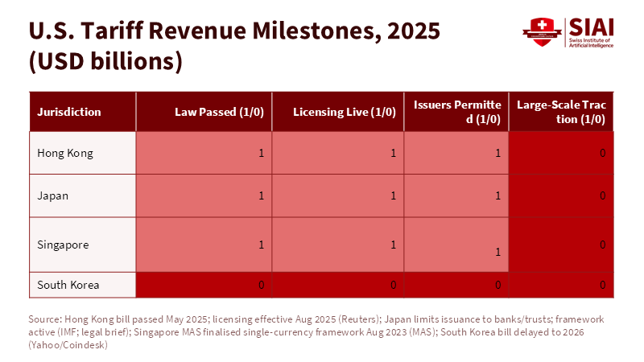Click the (USD billions) subtitle
Screen dimensions: 644x362
point(105,60)
